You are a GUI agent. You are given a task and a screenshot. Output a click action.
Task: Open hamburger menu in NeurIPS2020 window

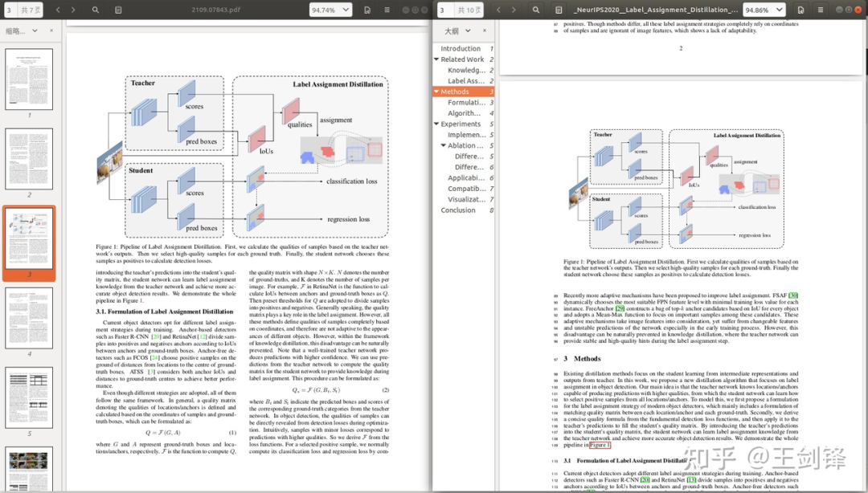(821, 10)
